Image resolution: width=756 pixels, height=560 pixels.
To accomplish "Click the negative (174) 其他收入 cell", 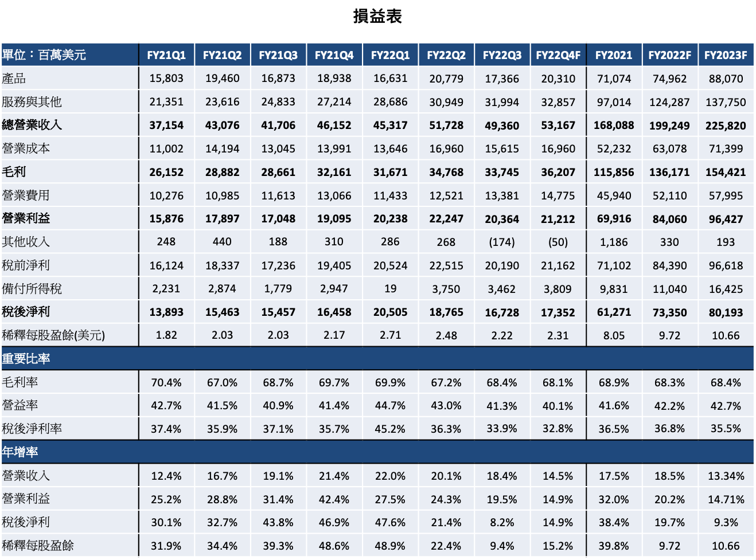I will tap(502, 242).
